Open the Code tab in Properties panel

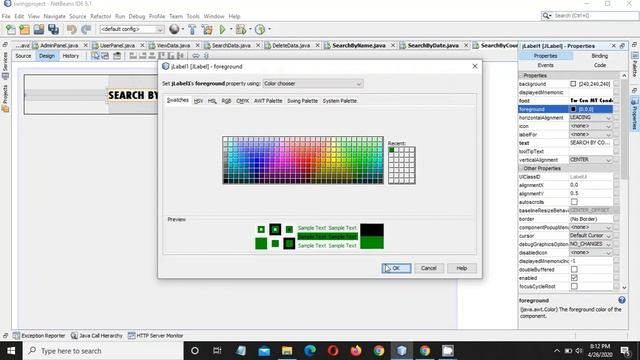pyautogui.click(x=600, y=65)
